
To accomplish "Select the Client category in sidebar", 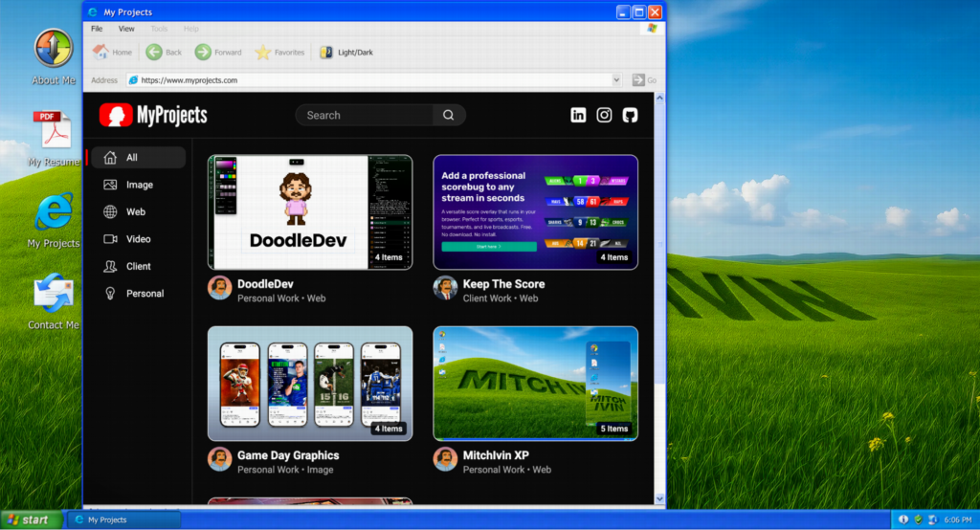I will click(138, 266).
